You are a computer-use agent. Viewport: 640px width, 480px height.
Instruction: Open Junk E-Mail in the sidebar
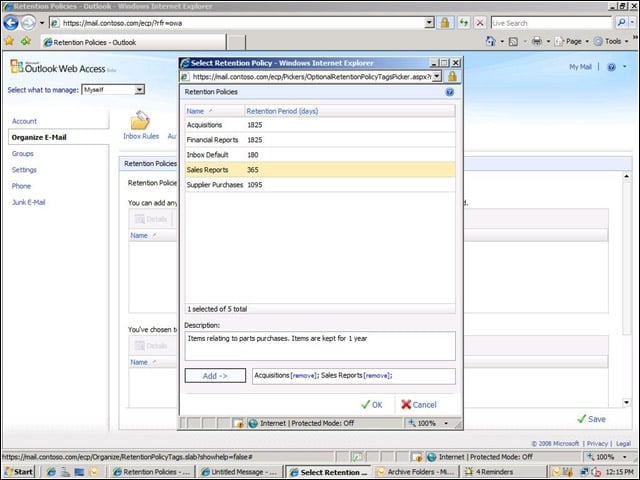pyautogui.click(x=29, y=202)
